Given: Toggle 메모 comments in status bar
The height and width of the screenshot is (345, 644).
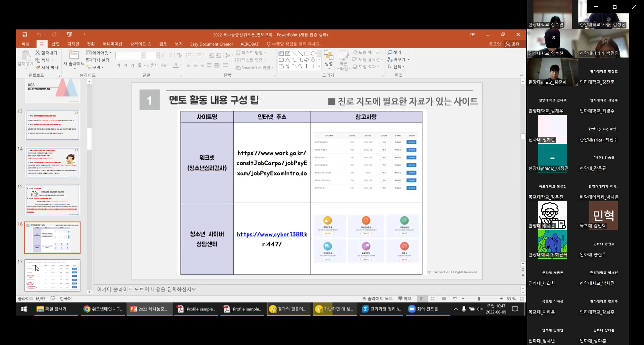Looking at the screenshot, I should [x=405, y=299].
